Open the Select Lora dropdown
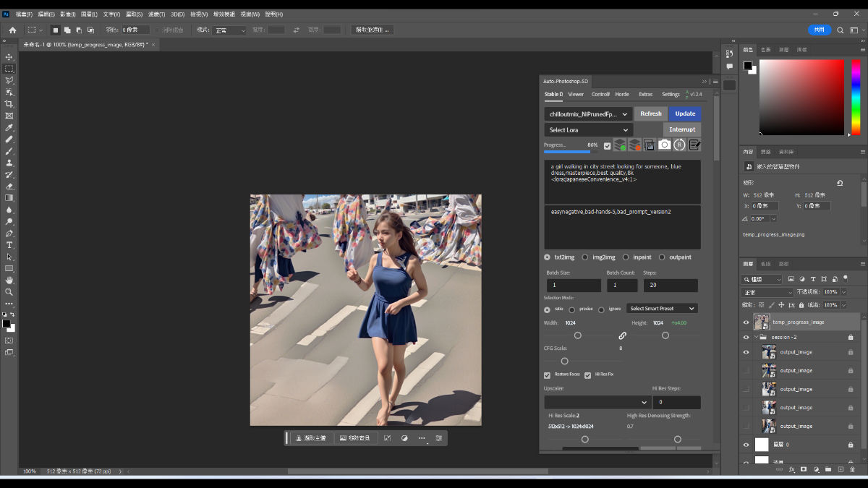This screenshot has width=868, height=488. point(588,130)
